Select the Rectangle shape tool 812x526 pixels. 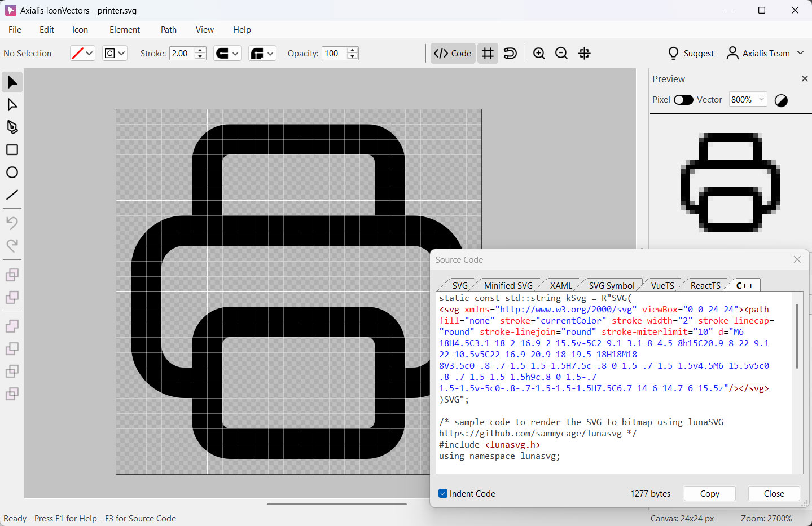pos(12,150)
